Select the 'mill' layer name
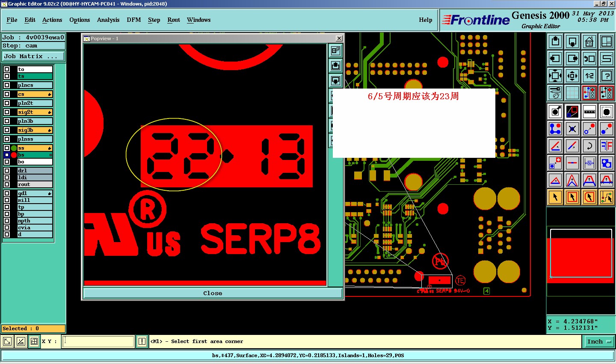 point(35,200)
